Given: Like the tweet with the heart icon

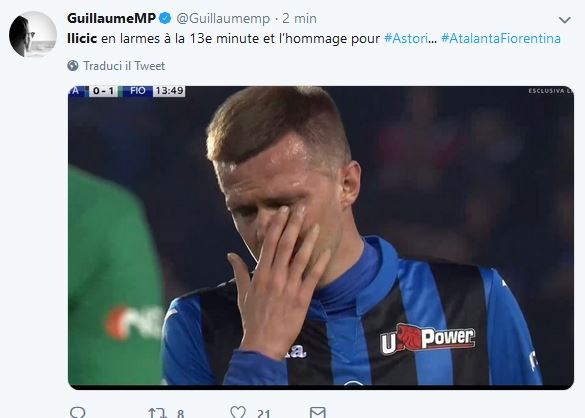Looking at the screenshot, I should coord(238,412).
